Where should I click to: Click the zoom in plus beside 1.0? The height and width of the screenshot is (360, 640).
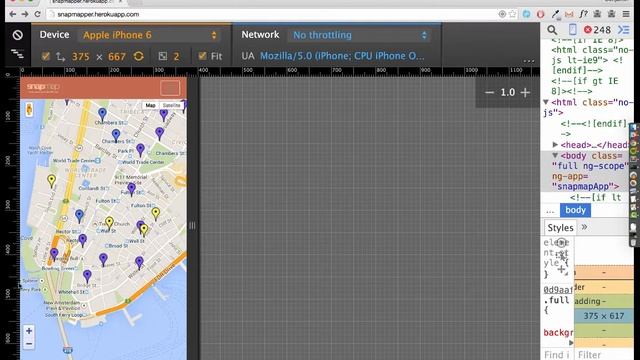click(525, 93)
